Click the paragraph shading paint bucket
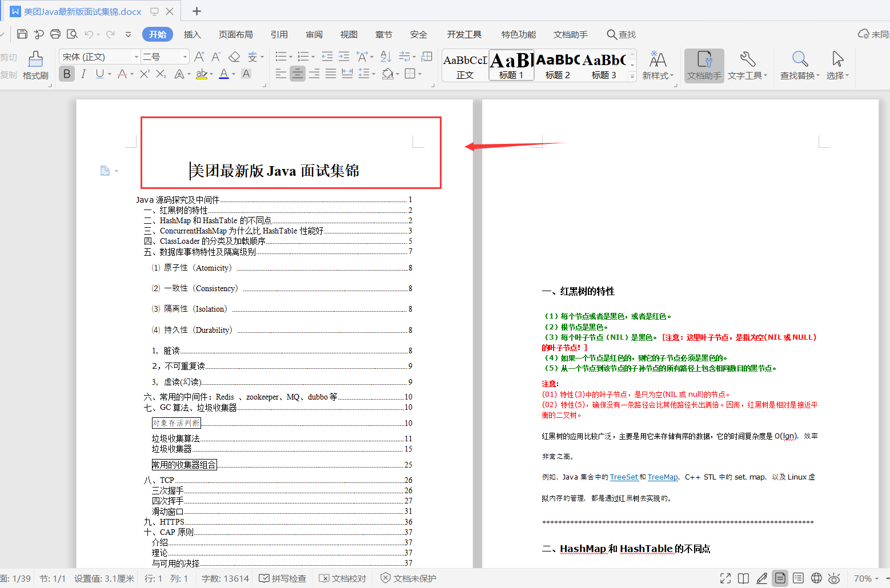This screenshot has width=890, height=588. pyautogui.click(x=388, y=74)
